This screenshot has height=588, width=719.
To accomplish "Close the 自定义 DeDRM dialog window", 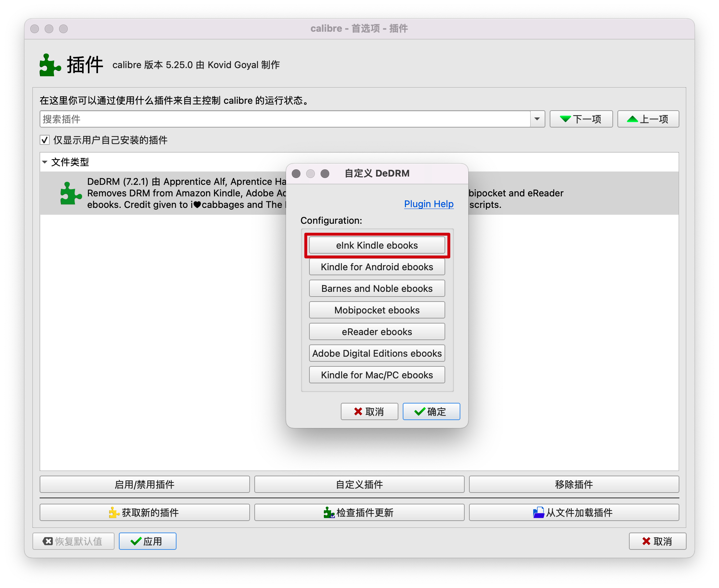I will [296, 174].
